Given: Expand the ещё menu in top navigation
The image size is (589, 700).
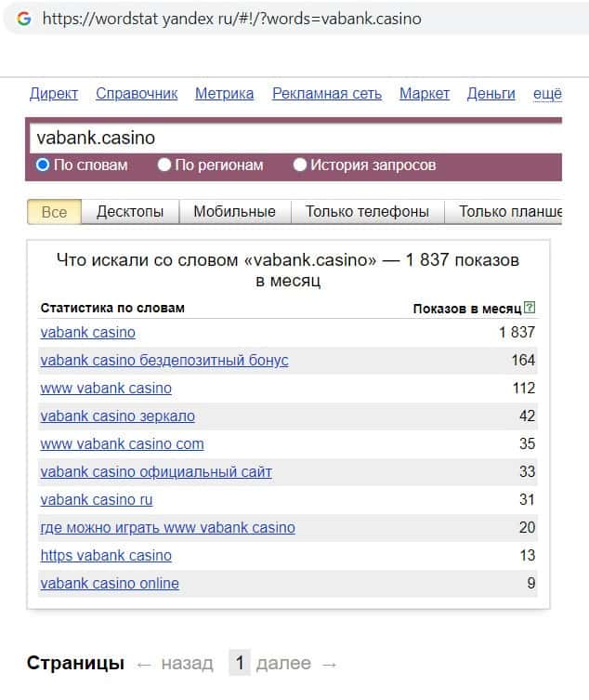Looking at the screenshot, I should 546,94.
